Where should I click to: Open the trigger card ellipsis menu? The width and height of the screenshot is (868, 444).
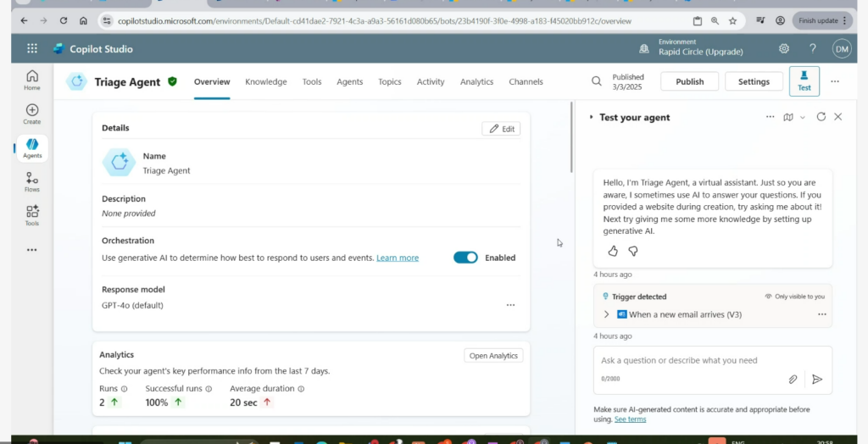(x=822, y=314)
